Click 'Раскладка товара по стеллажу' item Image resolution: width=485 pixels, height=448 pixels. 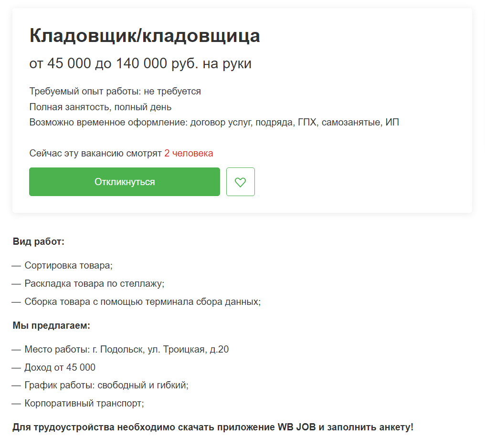(94, 283)
